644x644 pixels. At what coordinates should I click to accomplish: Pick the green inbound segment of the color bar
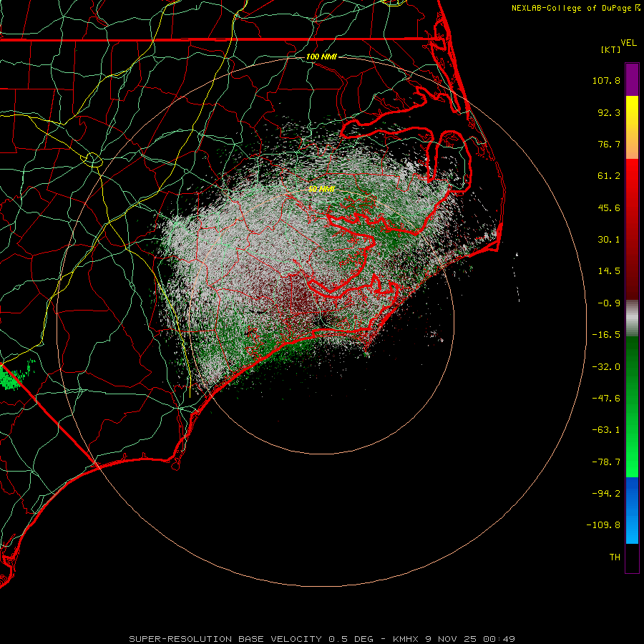tap(632, 406)
